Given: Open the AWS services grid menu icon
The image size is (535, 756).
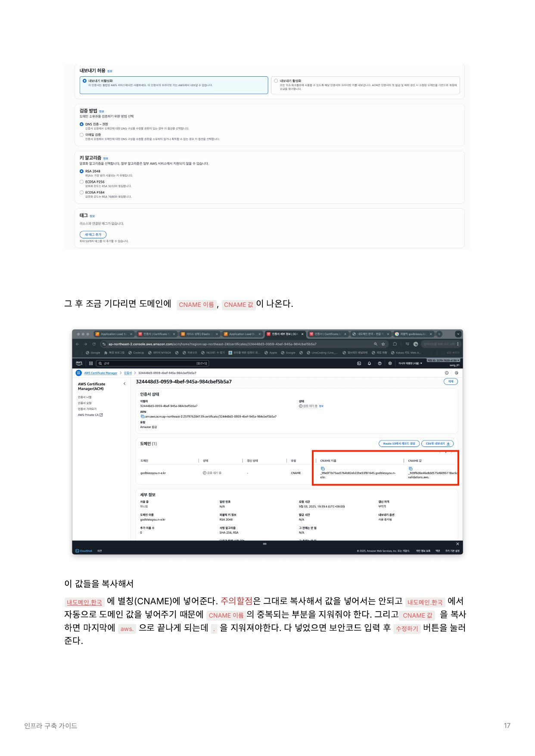Looking at the screenshot, I should [91, 363].
